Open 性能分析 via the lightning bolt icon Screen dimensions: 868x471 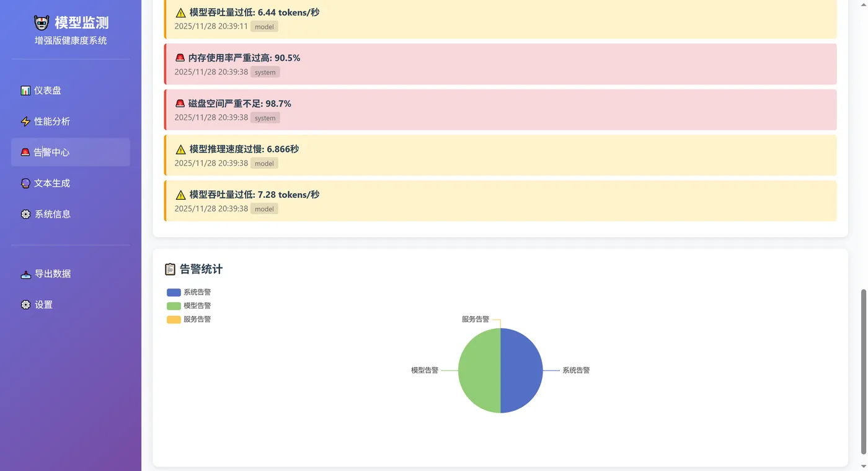coord(25,121)
